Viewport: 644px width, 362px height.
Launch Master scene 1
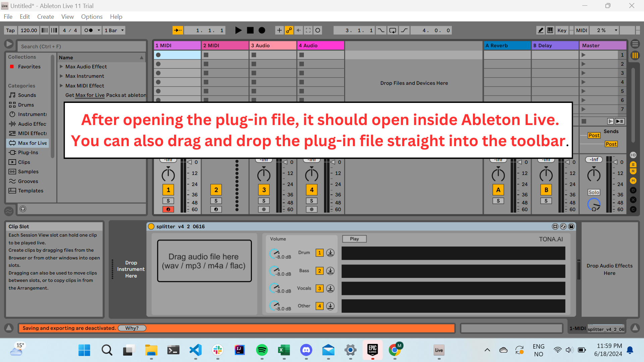[x=584, y=55]
